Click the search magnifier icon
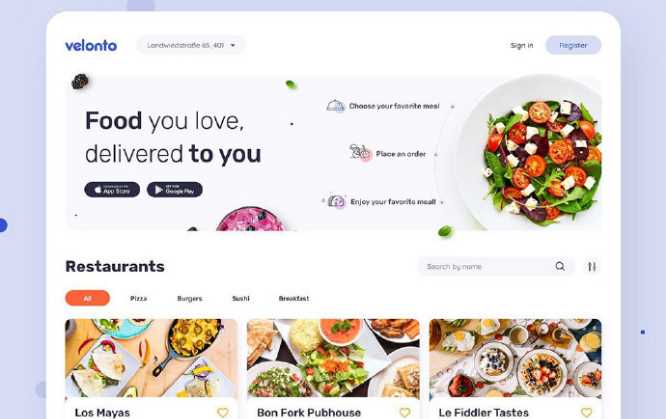666x419 pixels. [560, 266]
